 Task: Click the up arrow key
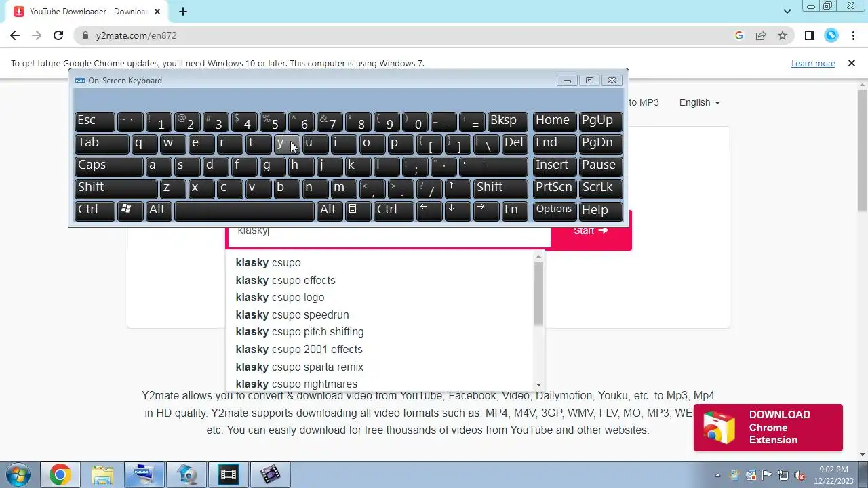[458, 188]
